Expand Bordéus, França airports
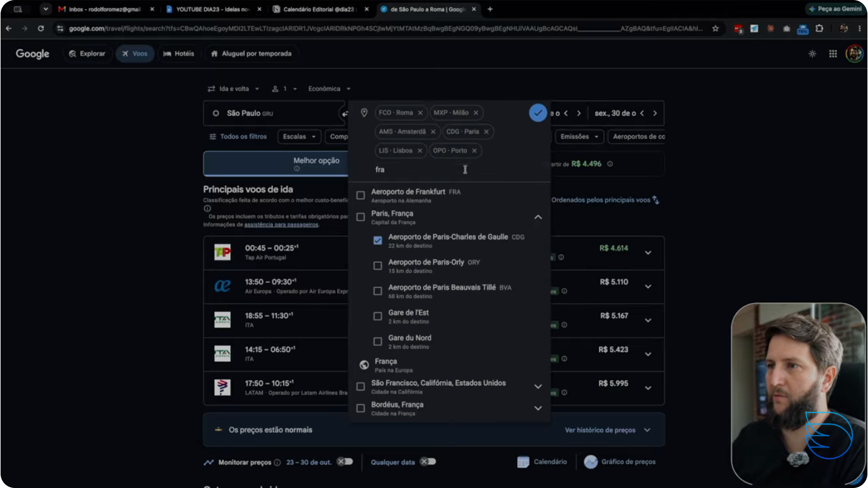This screenshot has width=868, height=488. [538, 408]
